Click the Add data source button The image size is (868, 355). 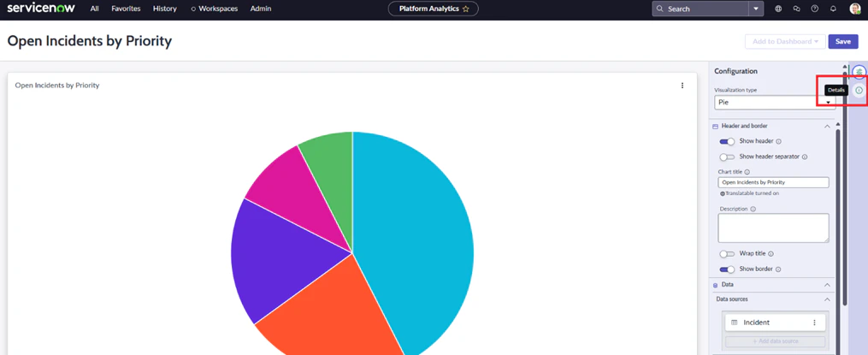click(775, 341)
